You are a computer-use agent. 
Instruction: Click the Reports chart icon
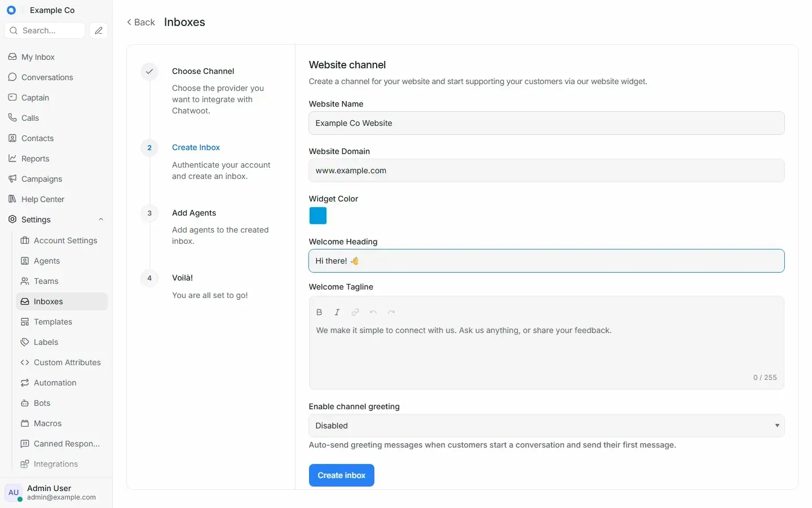(x=12, y=159)
